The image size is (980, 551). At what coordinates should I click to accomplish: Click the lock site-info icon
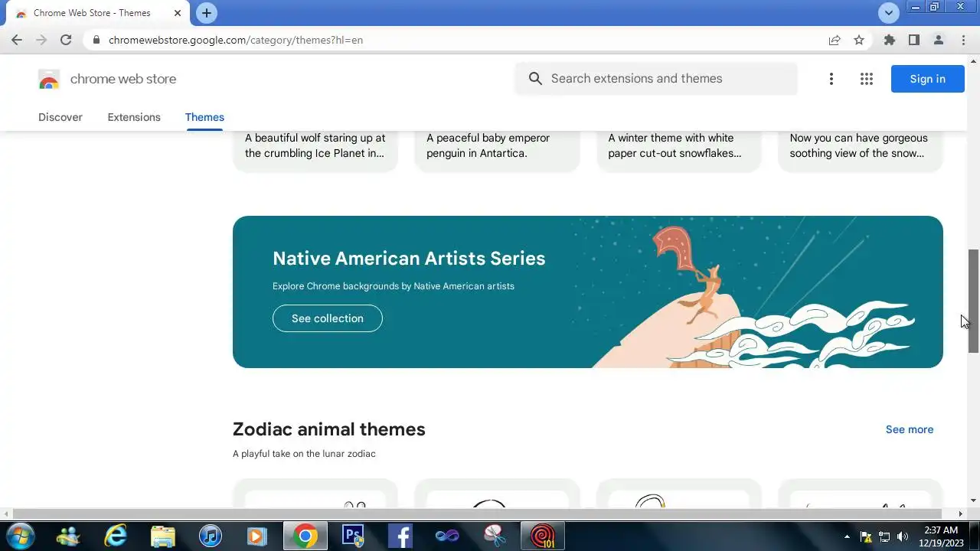point(96,40)
